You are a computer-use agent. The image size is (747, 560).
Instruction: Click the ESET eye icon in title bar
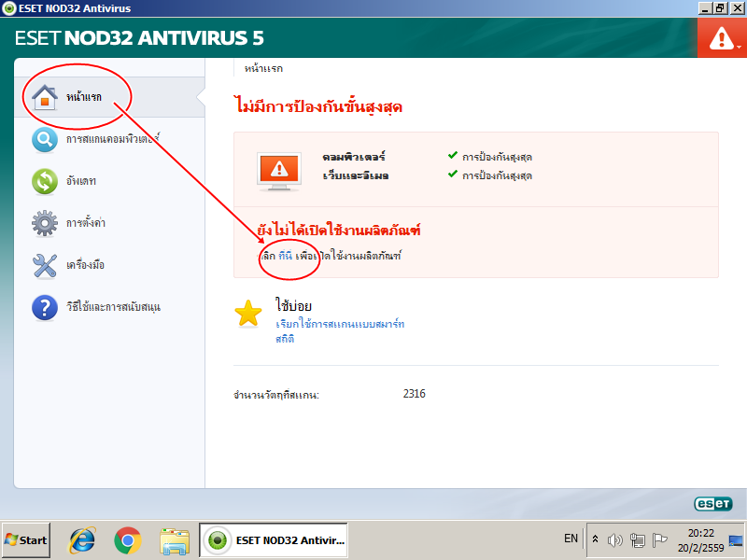(9, 8)
